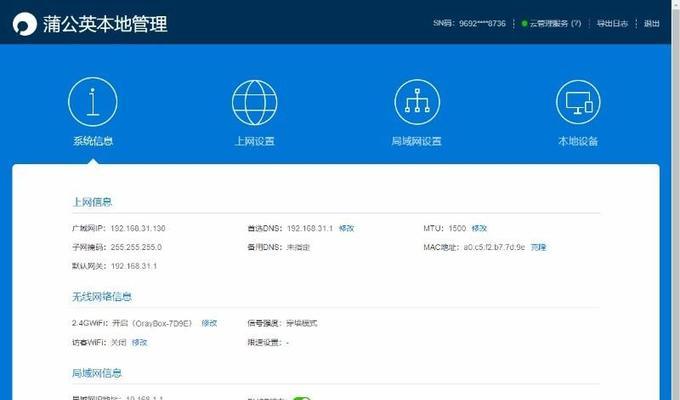Open 上网设置 via the globe icon
Viewport: 680px width, 400px height.
click(x=255, y=102)
